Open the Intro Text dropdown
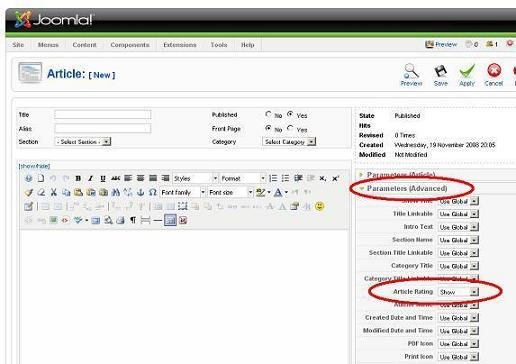The height and width of the screenshot is (364, 516). (x=458, y=227)
